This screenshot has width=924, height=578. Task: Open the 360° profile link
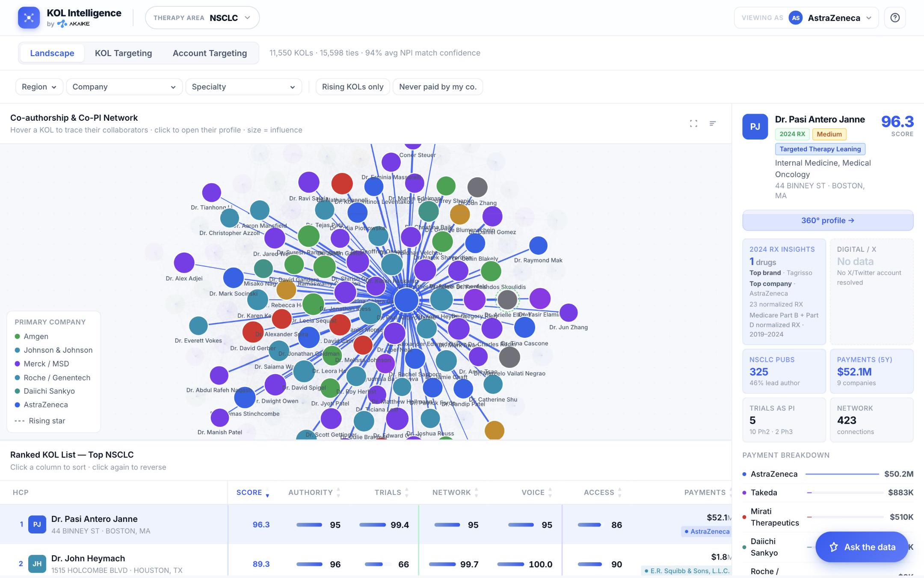point(828,220)
